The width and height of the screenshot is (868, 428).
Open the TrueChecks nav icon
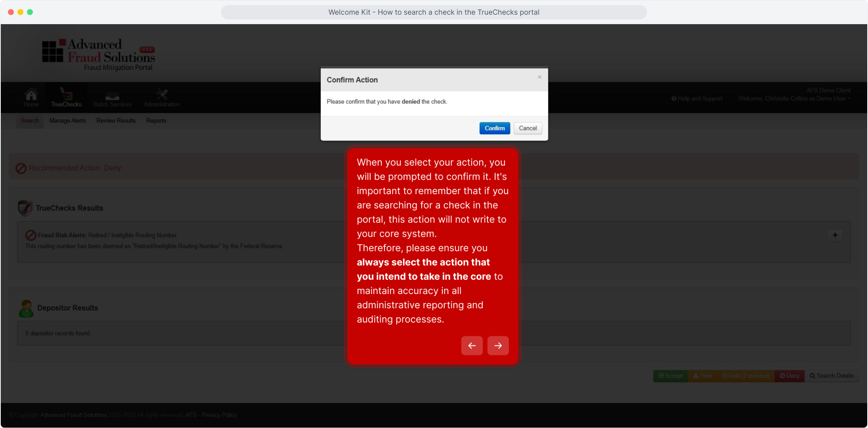click(66, 94)
